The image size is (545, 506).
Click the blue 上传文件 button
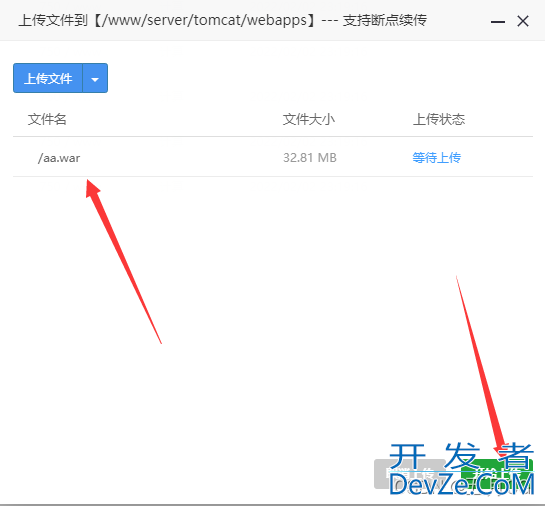click(48, 78)
